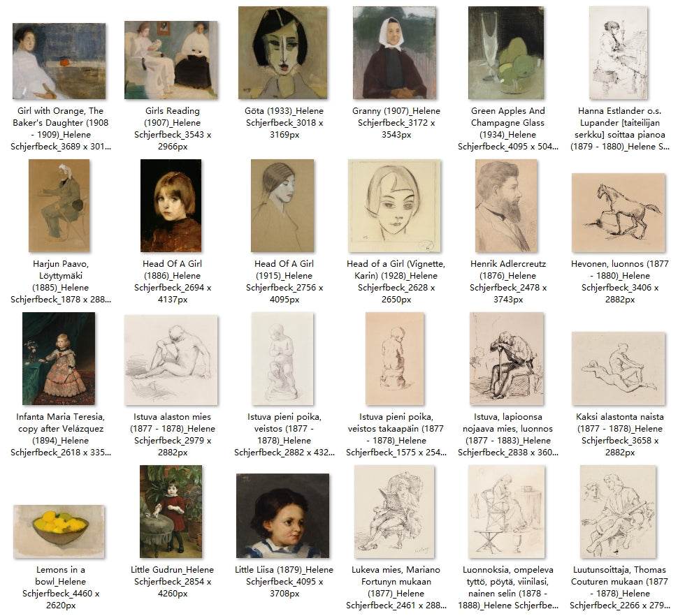This screenshot has width=678, height=616.
Task: Select the Istuva alaston mies sketch thumbnail
Action: click(171, 360)
